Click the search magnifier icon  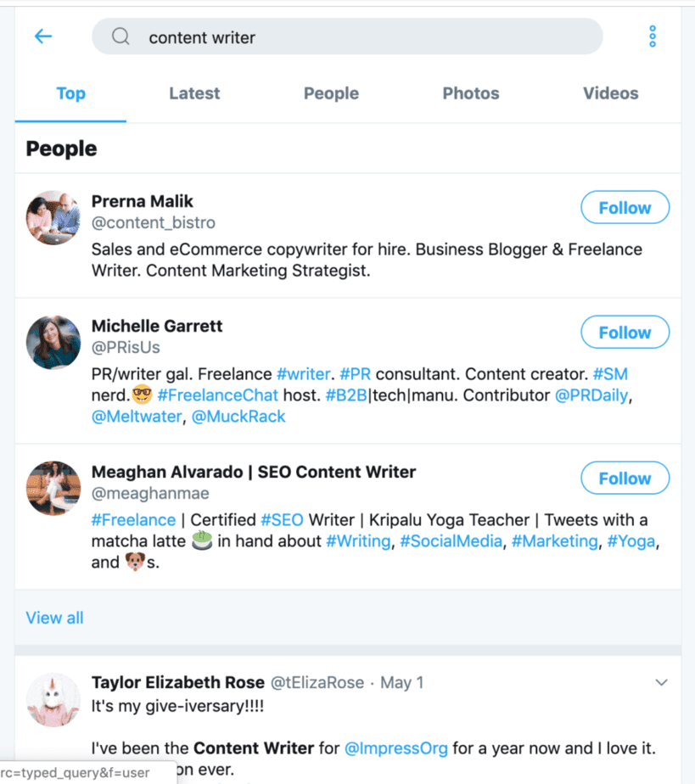click(x=120, y=36)
